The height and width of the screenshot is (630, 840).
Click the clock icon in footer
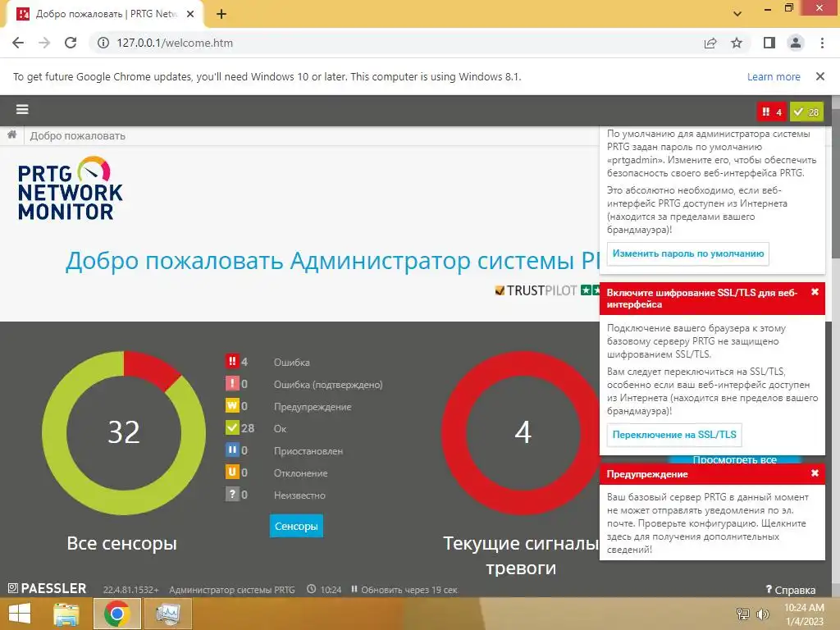click(x=311, y=589)
